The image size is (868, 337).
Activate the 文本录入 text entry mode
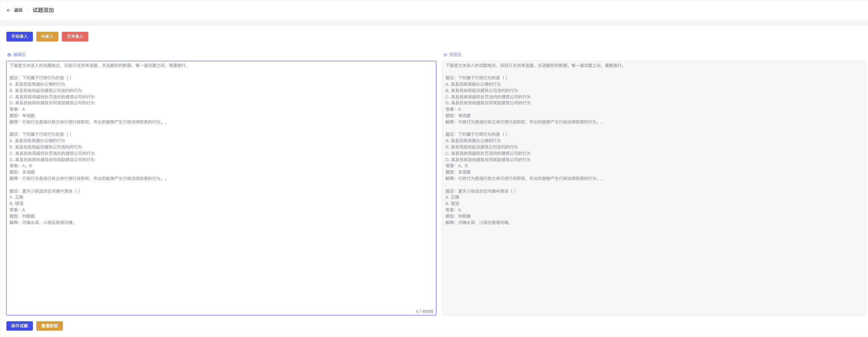(75, 36)
